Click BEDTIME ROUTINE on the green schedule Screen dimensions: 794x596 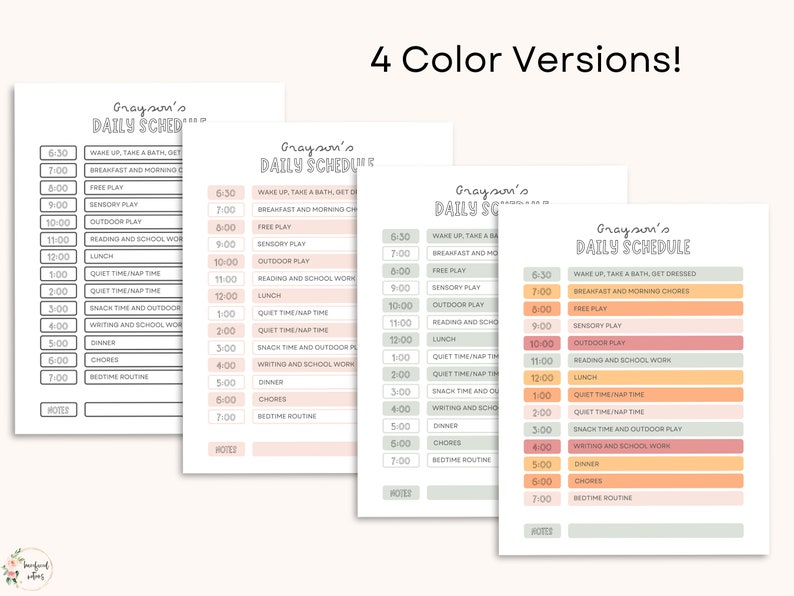coord(462,460)
